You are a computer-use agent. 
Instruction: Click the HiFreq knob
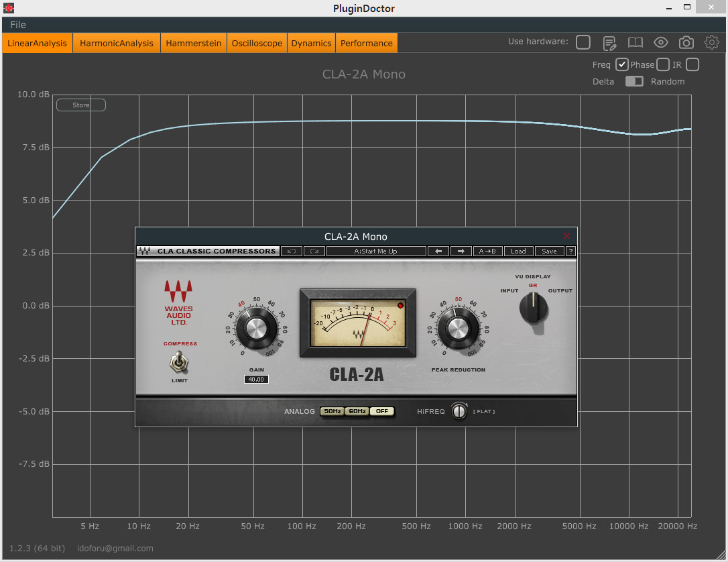pos(459,411)
